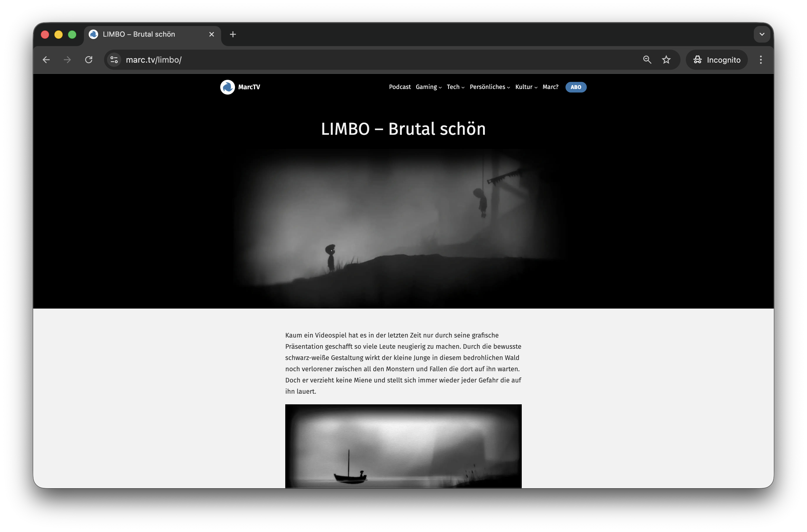Viewport: 807px width, 532px height.
Task: Click the MarcTV logo icon
Action: pos(227,87)
